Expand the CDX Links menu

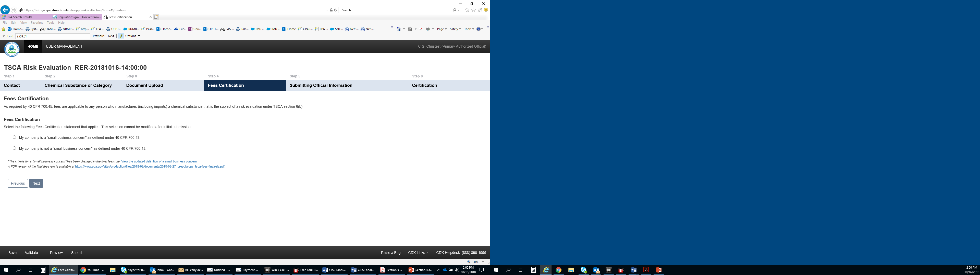tap(418, 253)
